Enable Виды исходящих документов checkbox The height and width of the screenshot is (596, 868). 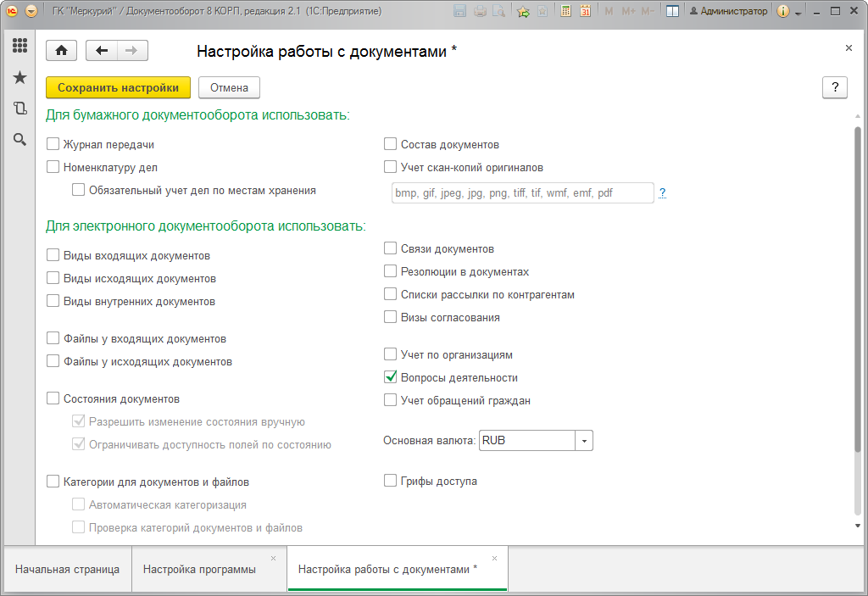click(53, 278)
